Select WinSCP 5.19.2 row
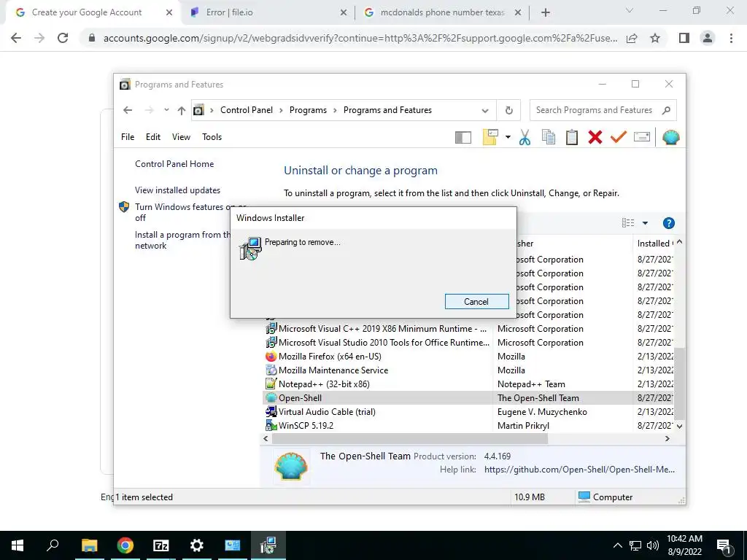The width and height of the screenshot is (747, 560). [x=468, y=425]
